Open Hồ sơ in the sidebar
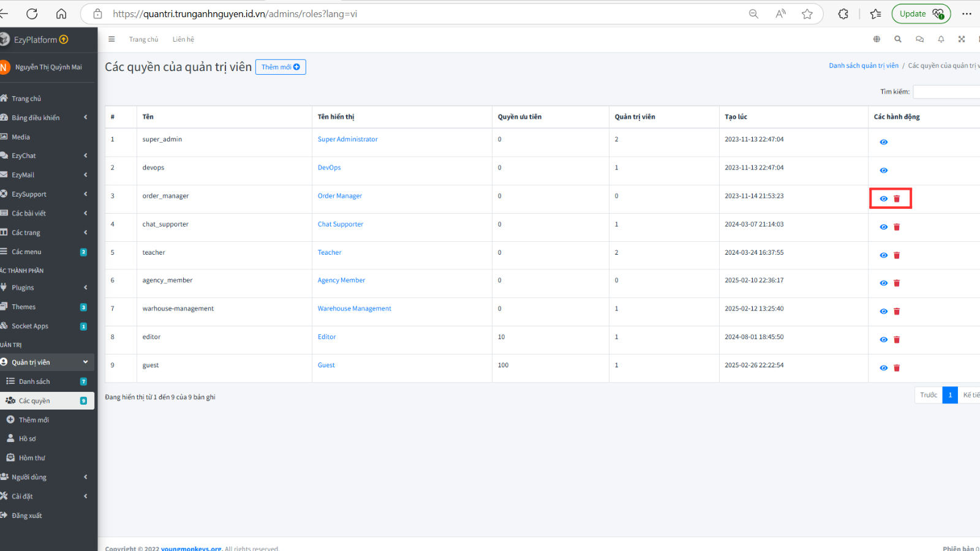 [x=47, y=439]
